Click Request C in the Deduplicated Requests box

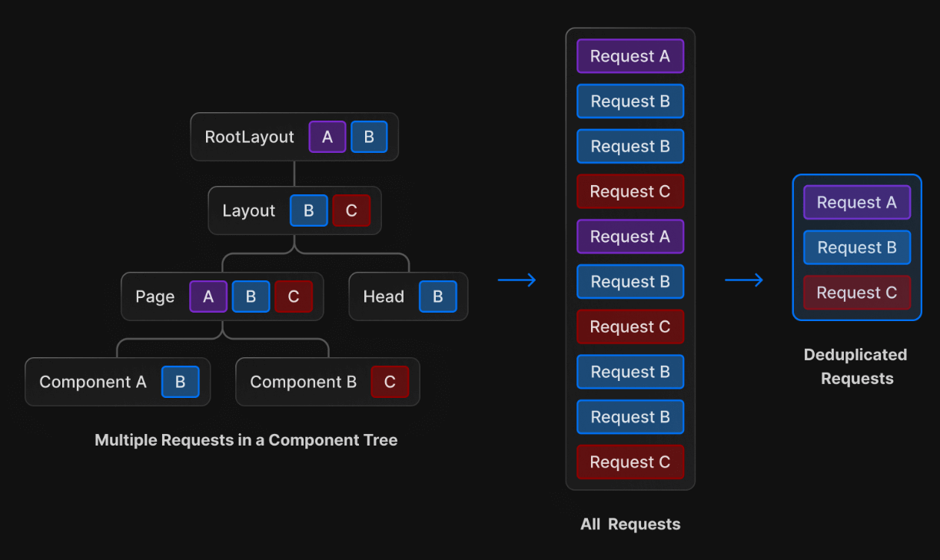click(x=857, y=293)
